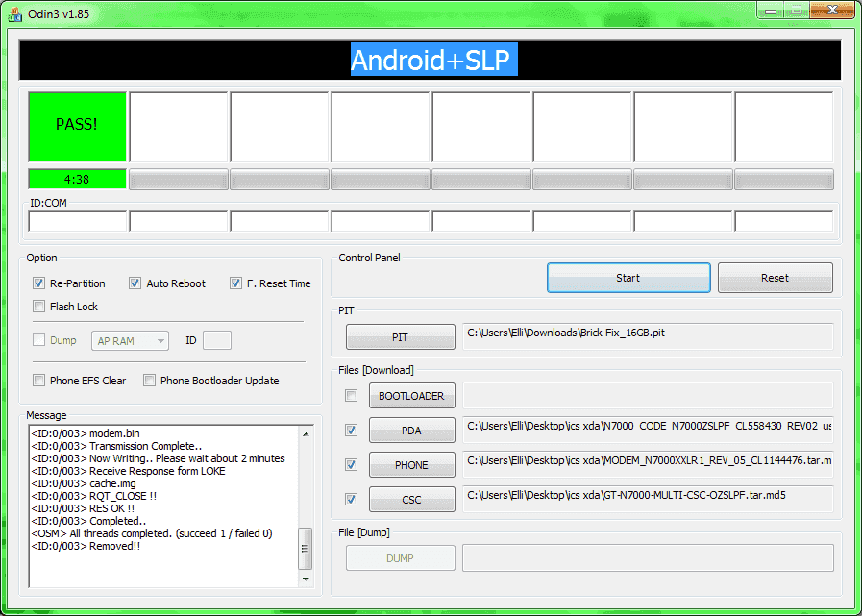Tick the Dump checkbox

(x=38, y=340)
